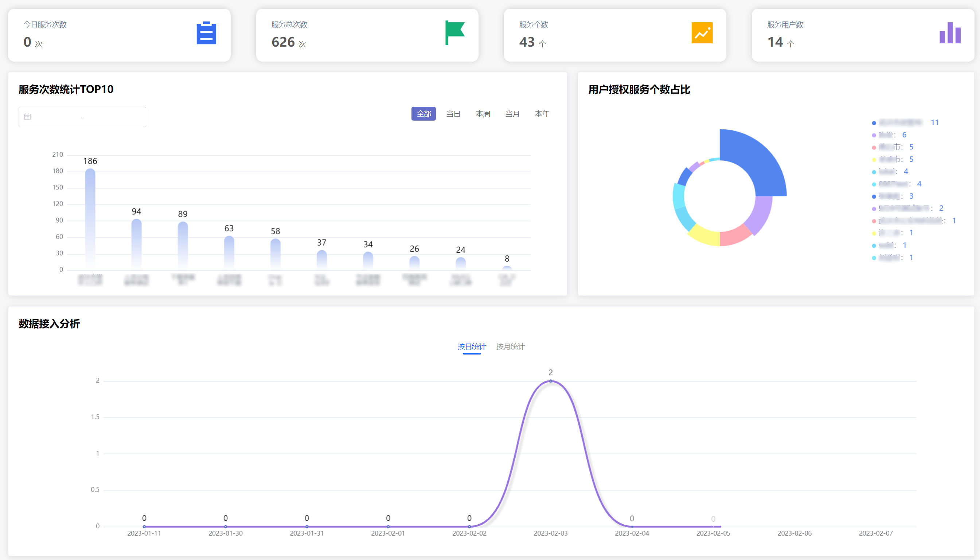This screenshot has height=560, width=980.
Task: Click the orange trend chart icon on 服务个数 card
Action: [x=702, y=33]
